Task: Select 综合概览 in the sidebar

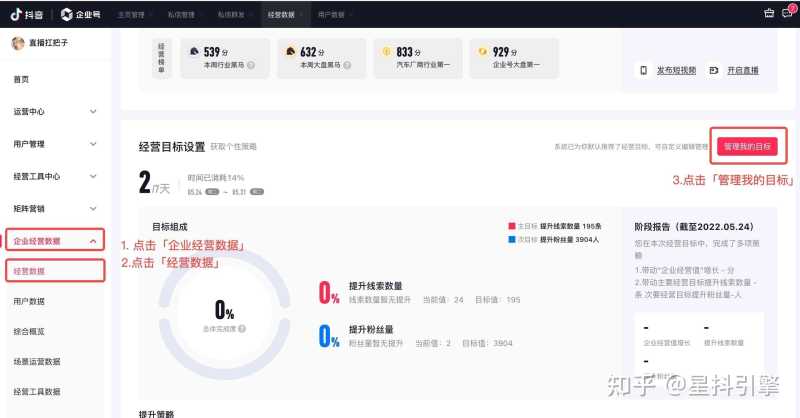Action: pyautogui.click(x=29, y=331)
